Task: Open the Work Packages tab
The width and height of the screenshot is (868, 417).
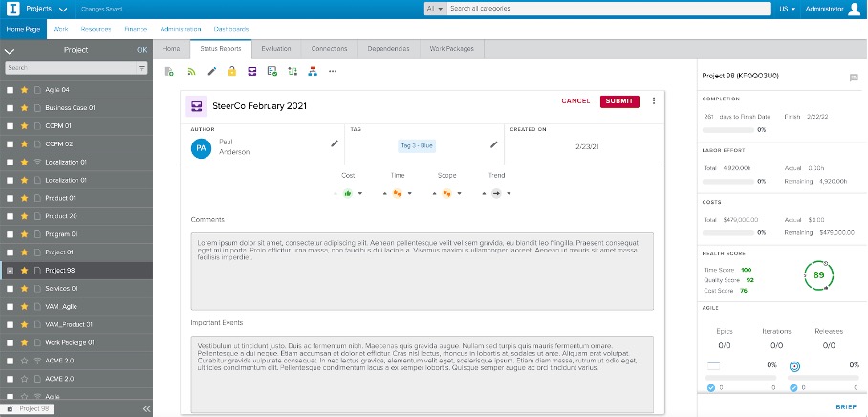Action: pos(452,48)
